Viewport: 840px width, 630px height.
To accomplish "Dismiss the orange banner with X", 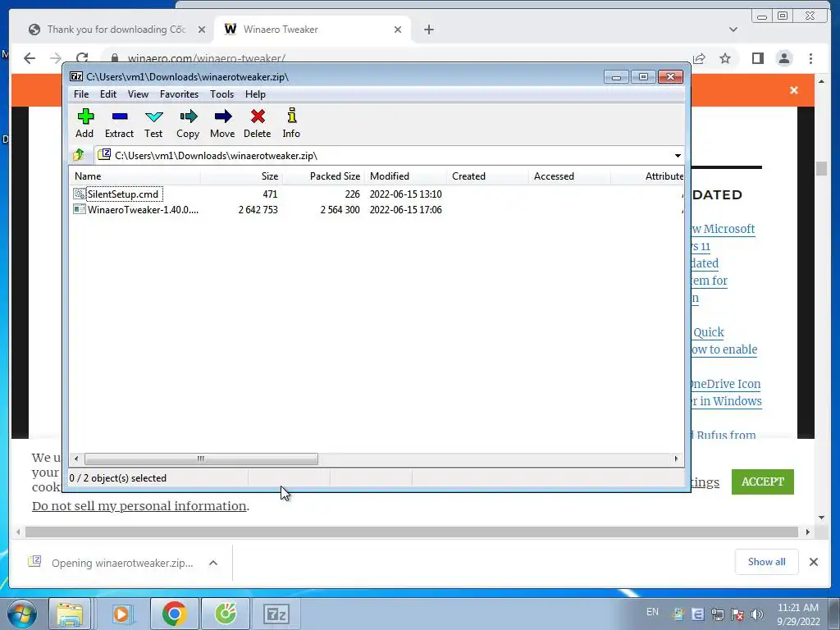I will (794, 90).
